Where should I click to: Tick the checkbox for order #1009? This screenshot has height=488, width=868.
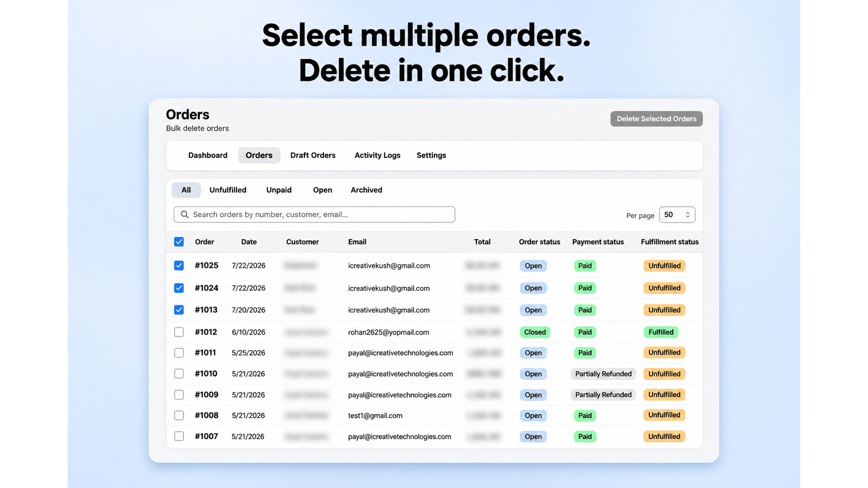[x=179, y=395]
